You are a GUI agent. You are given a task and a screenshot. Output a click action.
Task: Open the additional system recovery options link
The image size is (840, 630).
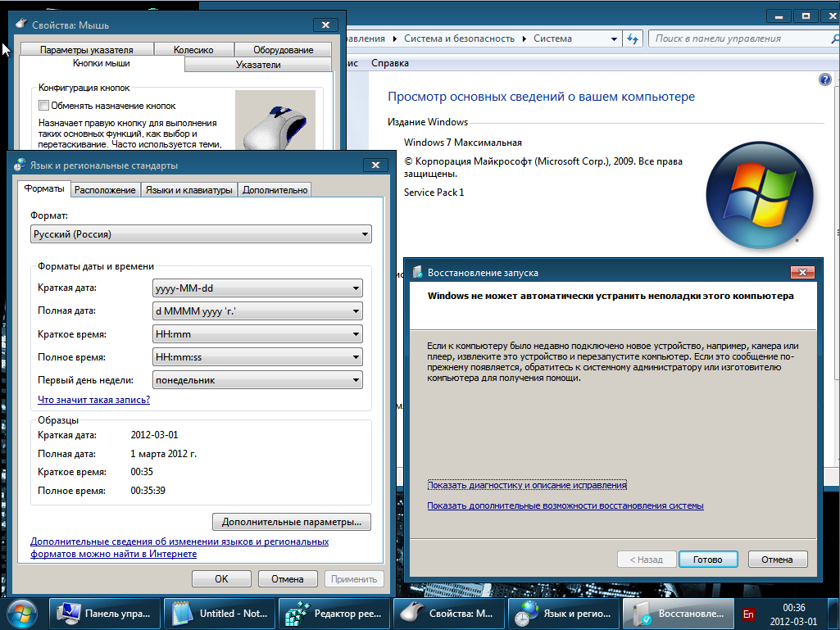[x=565, y=505]
